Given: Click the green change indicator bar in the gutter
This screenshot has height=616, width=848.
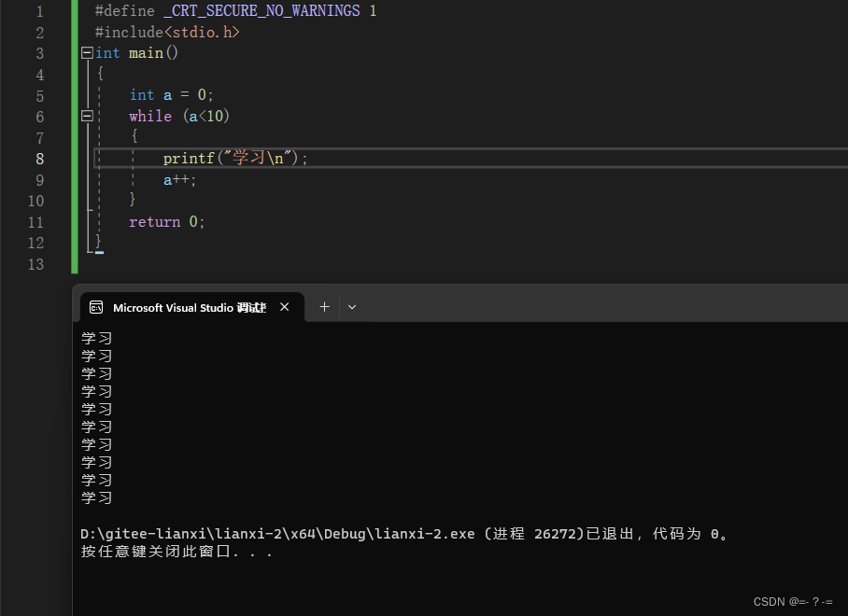Looking at the screenshot, I should coord(75,131).
